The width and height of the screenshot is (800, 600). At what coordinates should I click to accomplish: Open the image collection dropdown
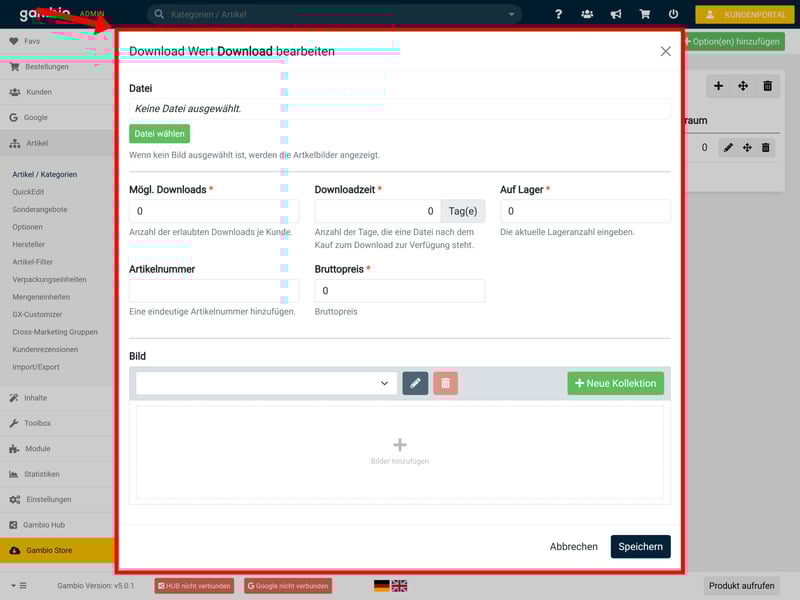[x=266, y=383]
